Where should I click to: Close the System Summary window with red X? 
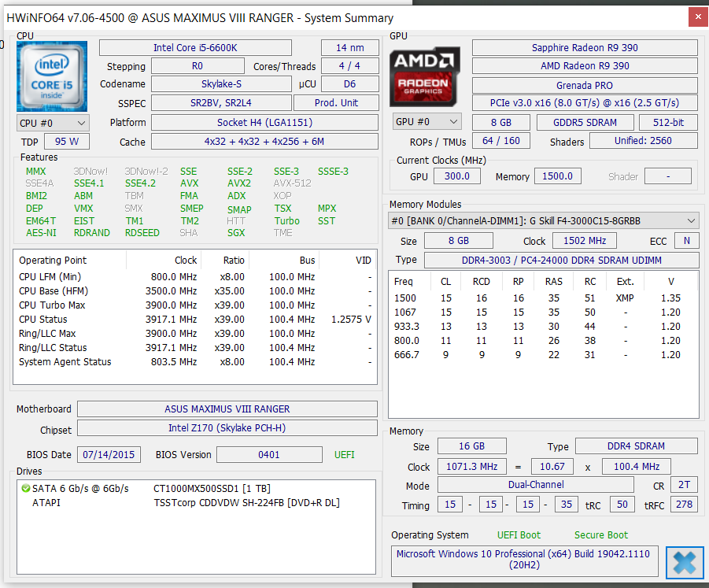coord(698,17)
